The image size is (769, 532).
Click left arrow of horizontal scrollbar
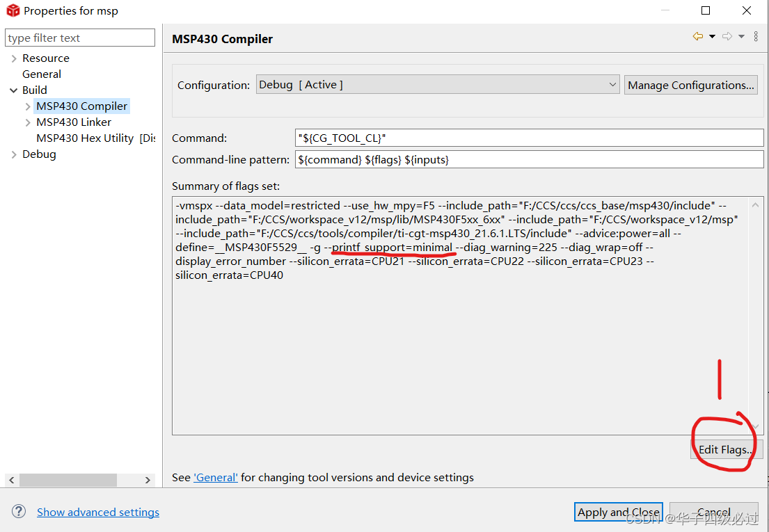click(11, 480)
